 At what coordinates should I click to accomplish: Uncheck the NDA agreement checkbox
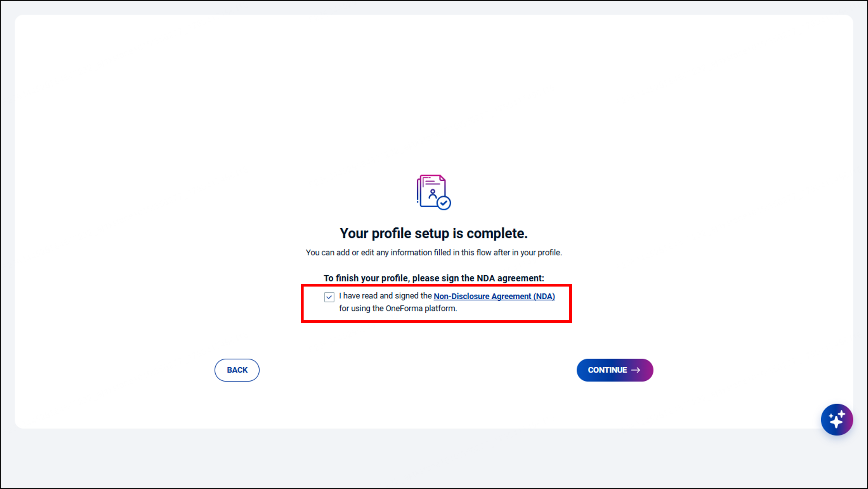[329, 297]
